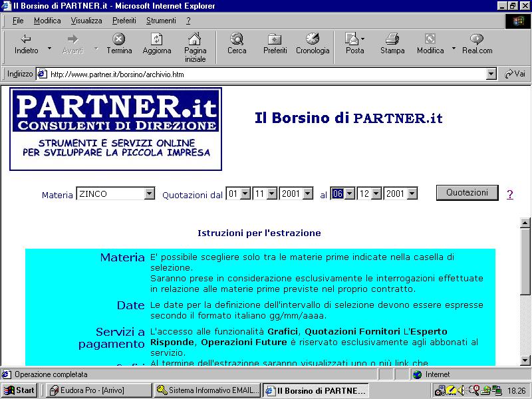Show the Cronologia history panel
The height and width of the screenshot is (399, 532).
[313, 44]
